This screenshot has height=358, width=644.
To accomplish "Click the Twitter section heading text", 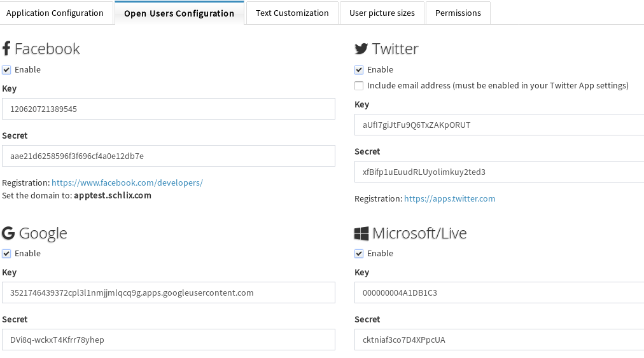I will [x=395, y=49].
